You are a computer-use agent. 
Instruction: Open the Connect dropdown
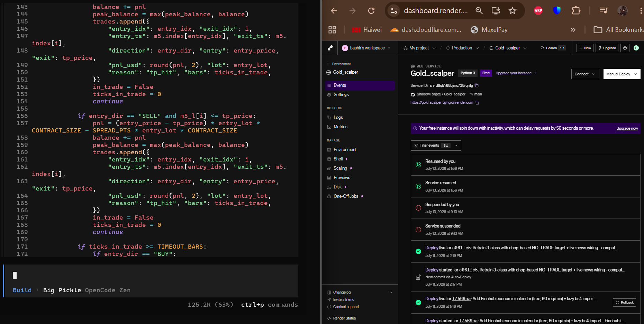click(585, 74)
